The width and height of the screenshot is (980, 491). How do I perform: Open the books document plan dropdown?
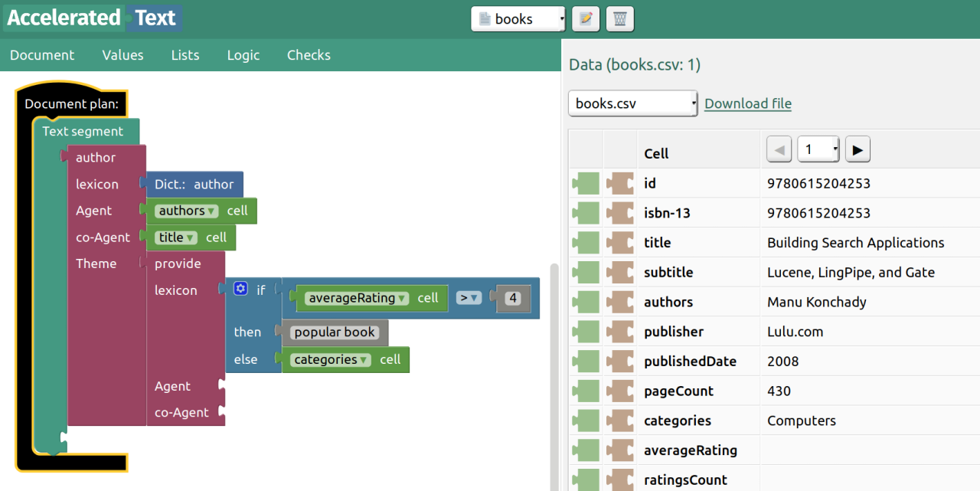point(518,19)
